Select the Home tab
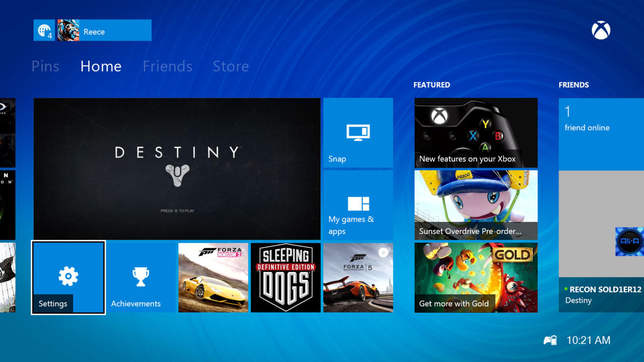Viewport: 644px width, 362px height. pos(101,66)
